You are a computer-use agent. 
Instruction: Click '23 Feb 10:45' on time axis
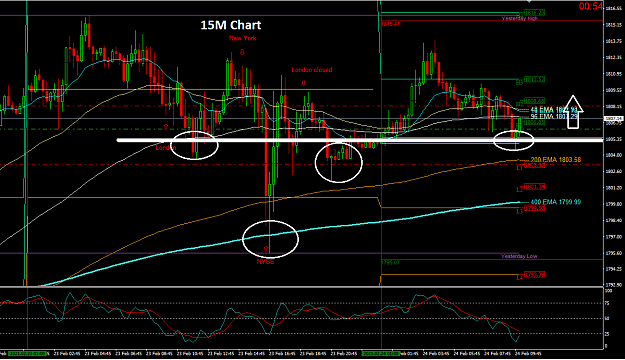click(190, 353)
